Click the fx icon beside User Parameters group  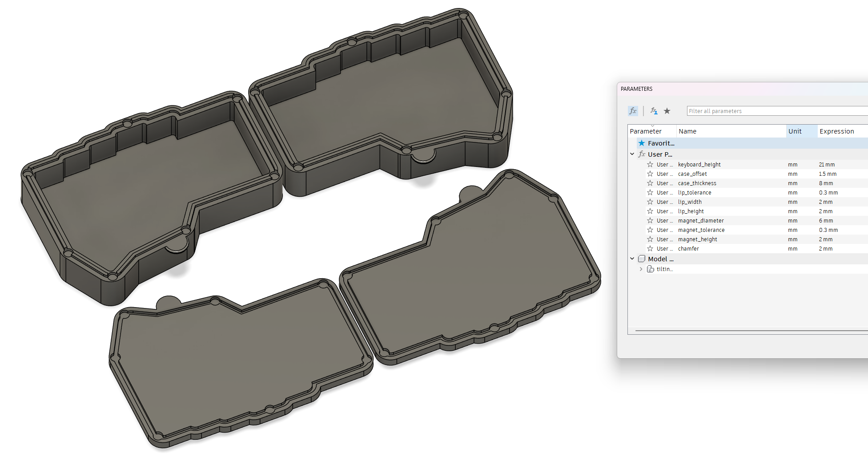[x=642, y=154]
